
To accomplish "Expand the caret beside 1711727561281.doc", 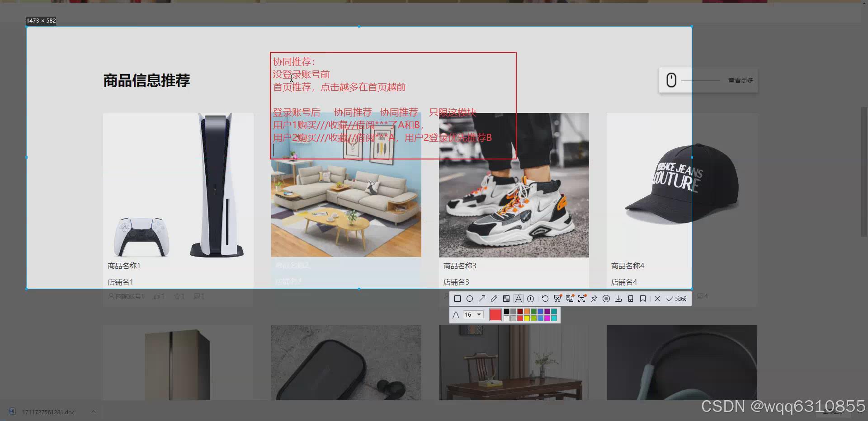I will coord(94,412).
